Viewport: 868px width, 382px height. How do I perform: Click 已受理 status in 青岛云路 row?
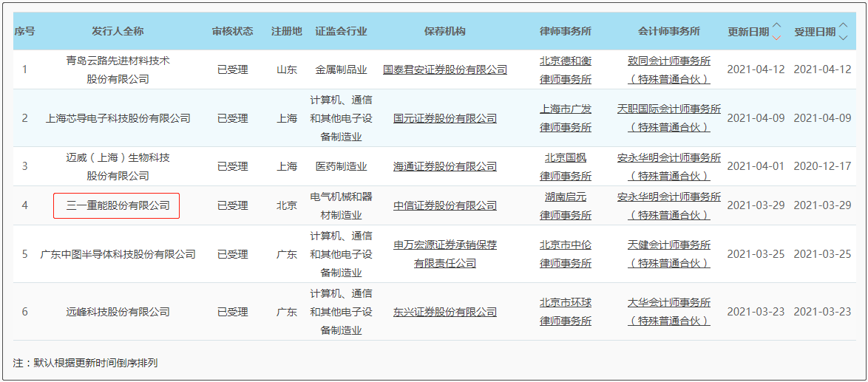coord(232,69)
